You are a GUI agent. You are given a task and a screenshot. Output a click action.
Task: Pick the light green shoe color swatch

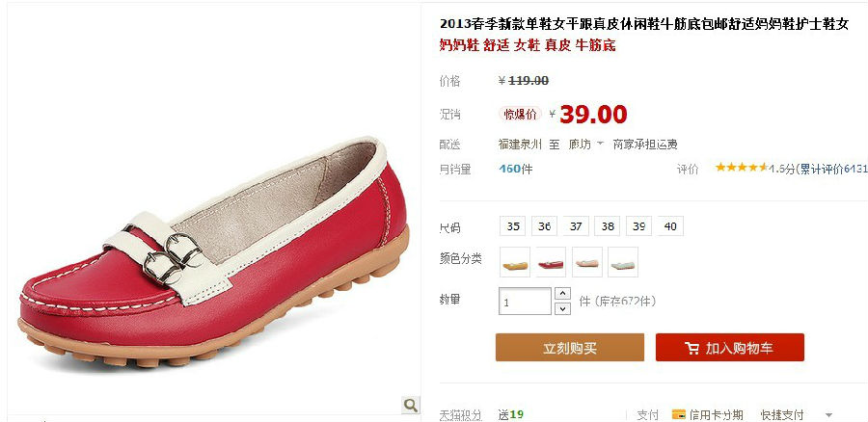623,262
